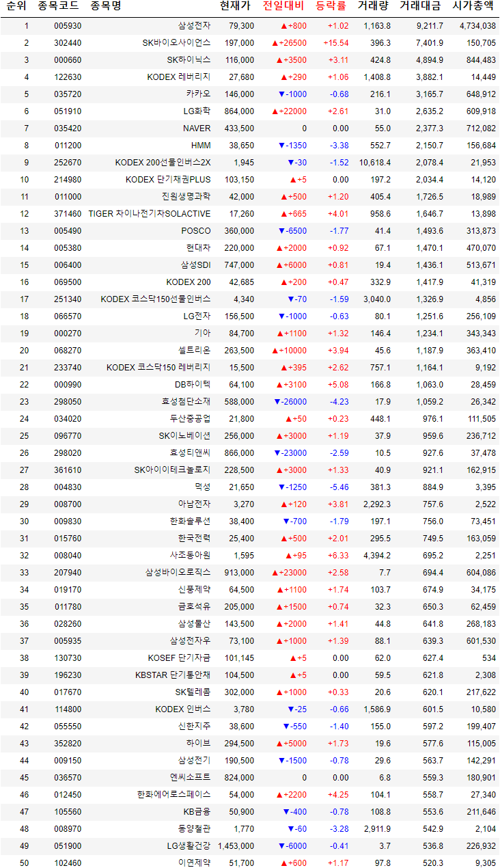Click the 효성티앤씨 stock name

point(191,453)
